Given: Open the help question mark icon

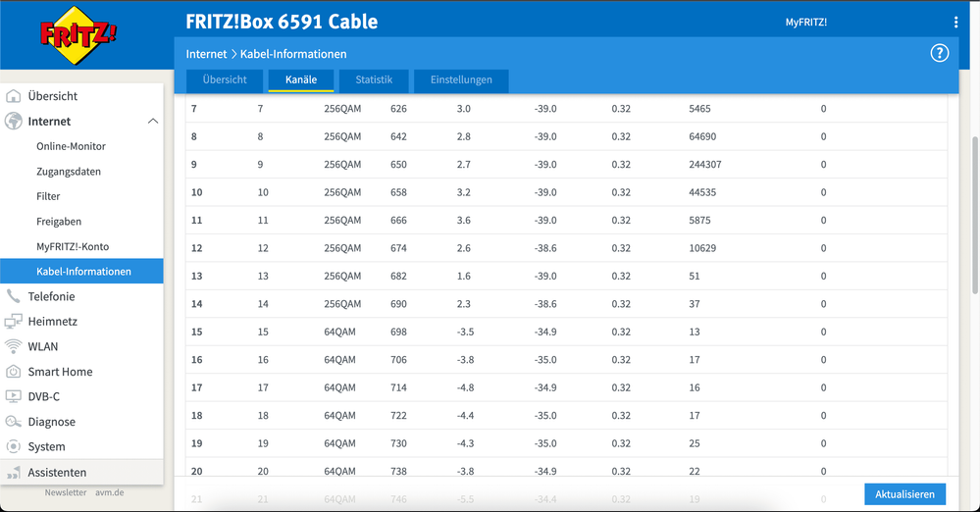Looking at the screenshot, I should (x=940, y=54).
